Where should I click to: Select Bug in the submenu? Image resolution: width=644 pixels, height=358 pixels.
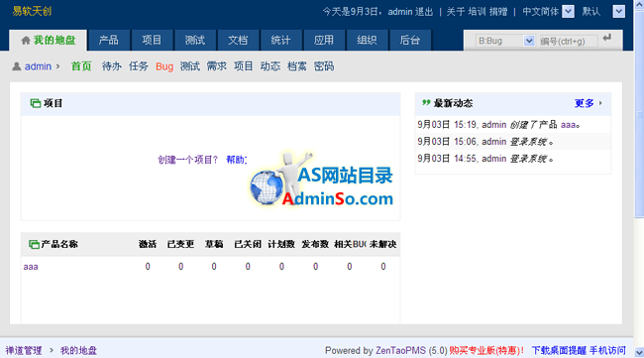pos(164,66)
